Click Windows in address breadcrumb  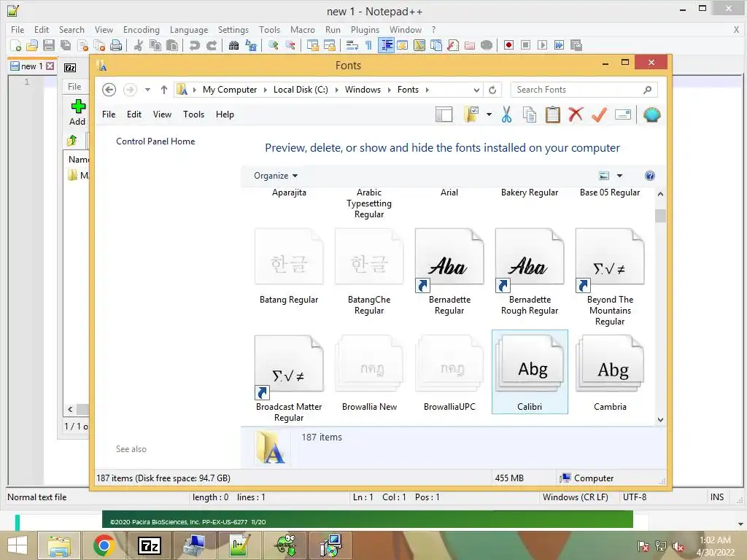[363, 90]
